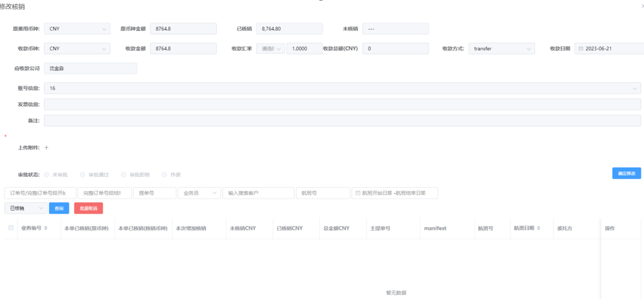
Task: Select the 审批拒绝 radio option
Action: [123, 174]
